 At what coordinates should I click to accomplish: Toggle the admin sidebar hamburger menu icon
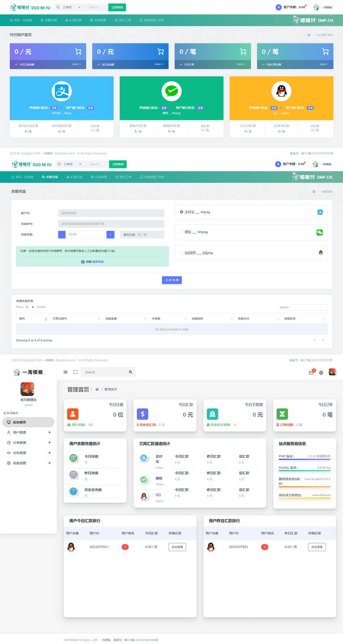pyautogui.click(x=66, y=372)
